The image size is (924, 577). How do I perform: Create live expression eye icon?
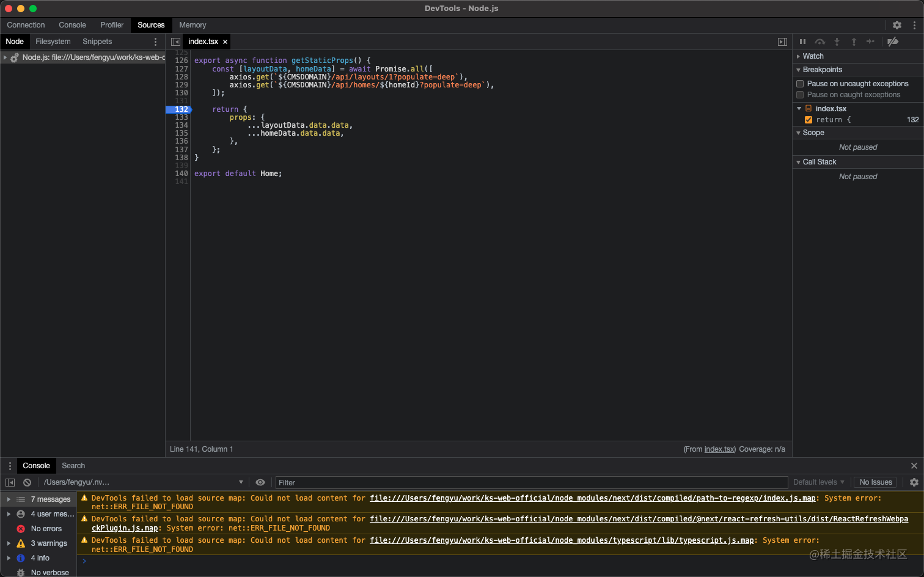click(260, 482)
